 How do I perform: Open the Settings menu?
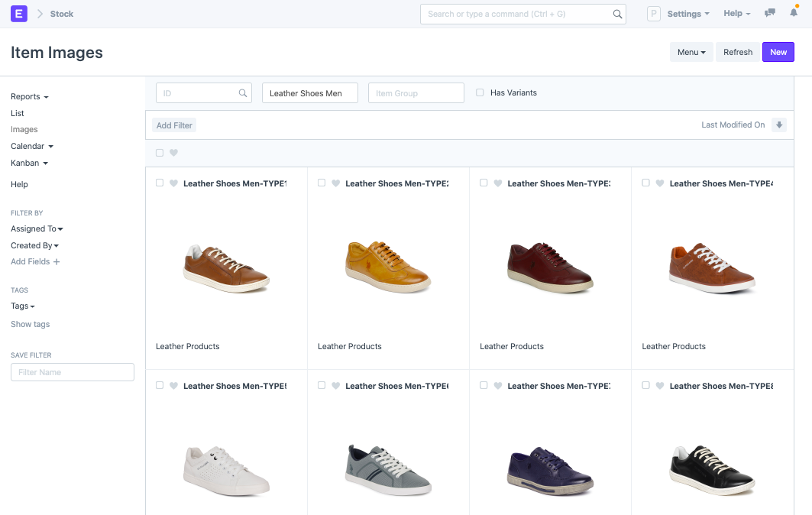[687, 14]
